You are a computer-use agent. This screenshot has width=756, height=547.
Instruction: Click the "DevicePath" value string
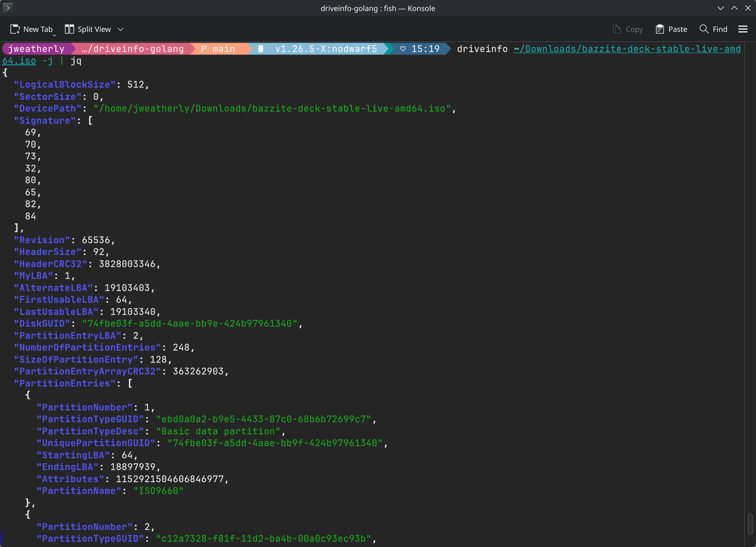(272, 108)
